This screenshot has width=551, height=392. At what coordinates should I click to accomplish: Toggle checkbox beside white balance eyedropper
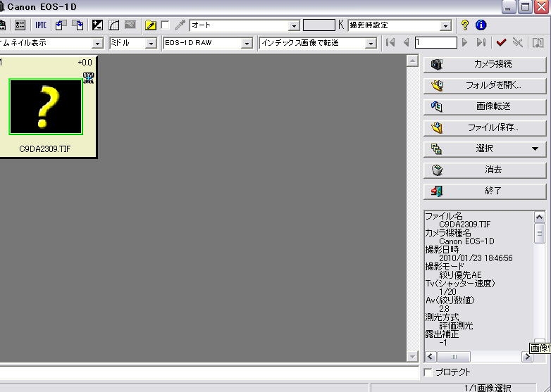click(x=165, y=25)
